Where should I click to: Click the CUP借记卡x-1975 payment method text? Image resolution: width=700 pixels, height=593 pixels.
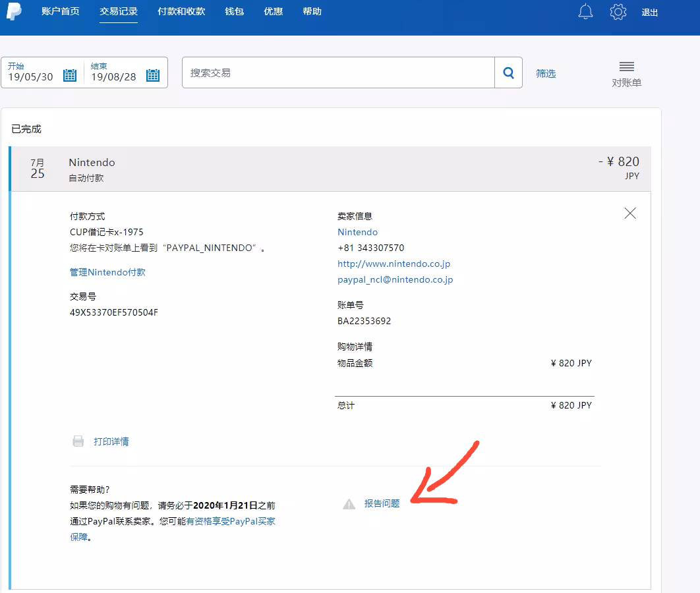pyautogui.click(x=106, y=232)
